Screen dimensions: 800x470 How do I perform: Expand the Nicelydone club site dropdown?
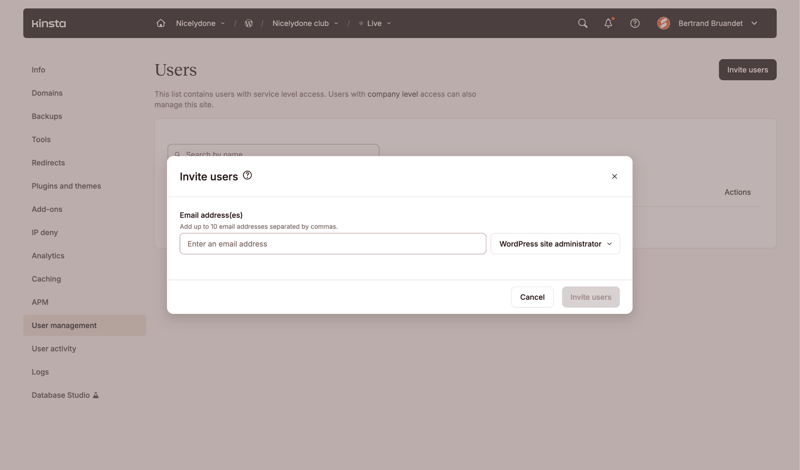pyautogui.click(x=305, y=23)
